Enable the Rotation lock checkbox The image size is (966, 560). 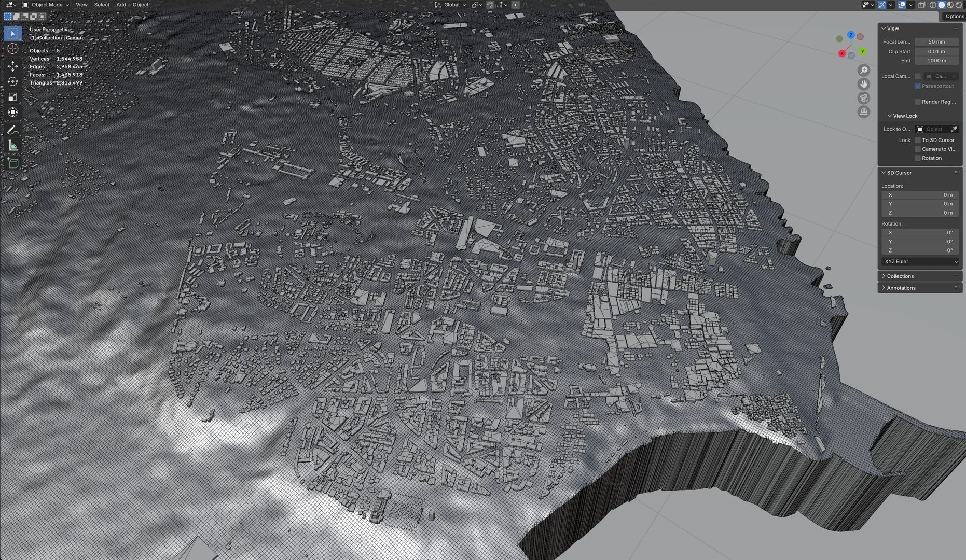pos(918,158)
